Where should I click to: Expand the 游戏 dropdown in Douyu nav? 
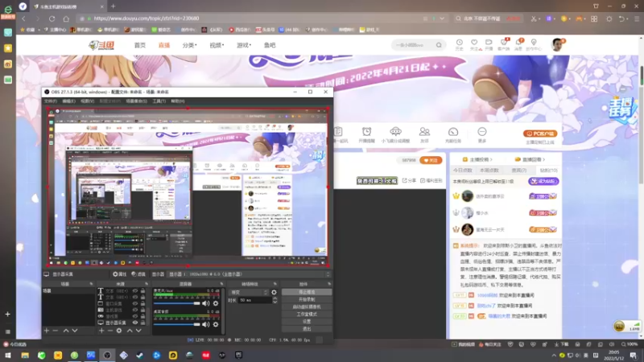(244, 45)
